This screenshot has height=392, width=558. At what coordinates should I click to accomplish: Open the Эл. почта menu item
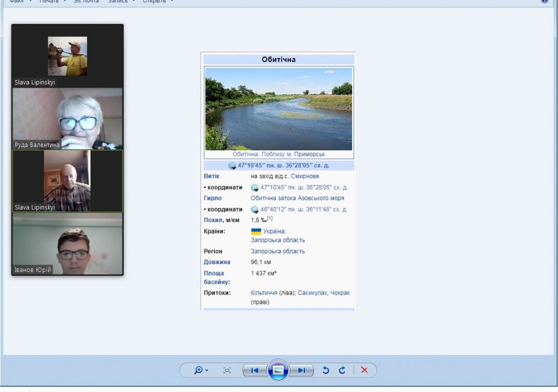(86, 2)
